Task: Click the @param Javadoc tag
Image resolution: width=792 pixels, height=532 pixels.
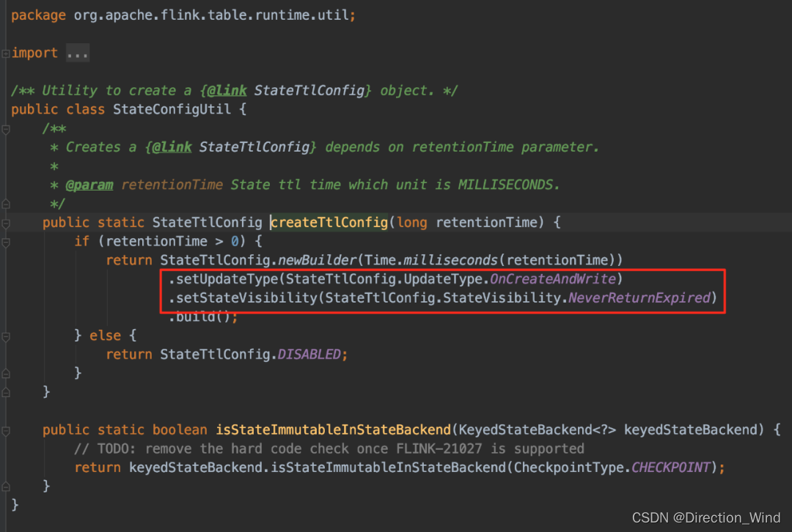Action: 89,185
